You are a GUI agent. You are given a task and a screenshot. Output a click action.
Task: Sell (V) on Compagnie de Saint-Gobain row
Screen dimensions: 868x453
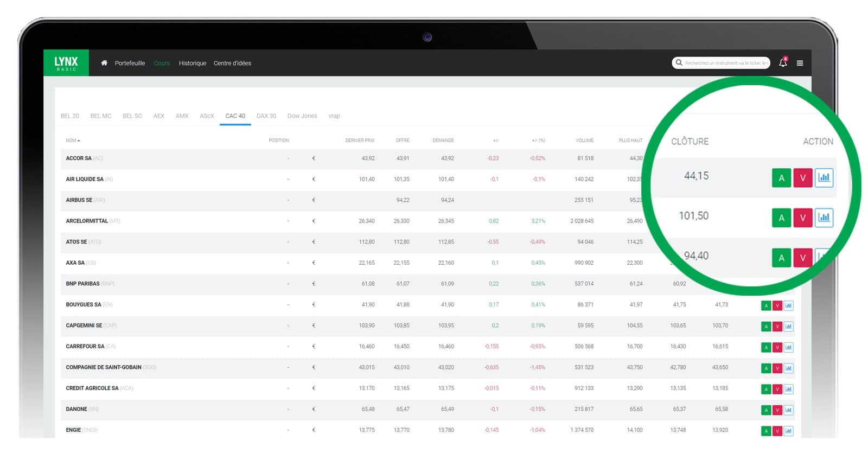777,368
